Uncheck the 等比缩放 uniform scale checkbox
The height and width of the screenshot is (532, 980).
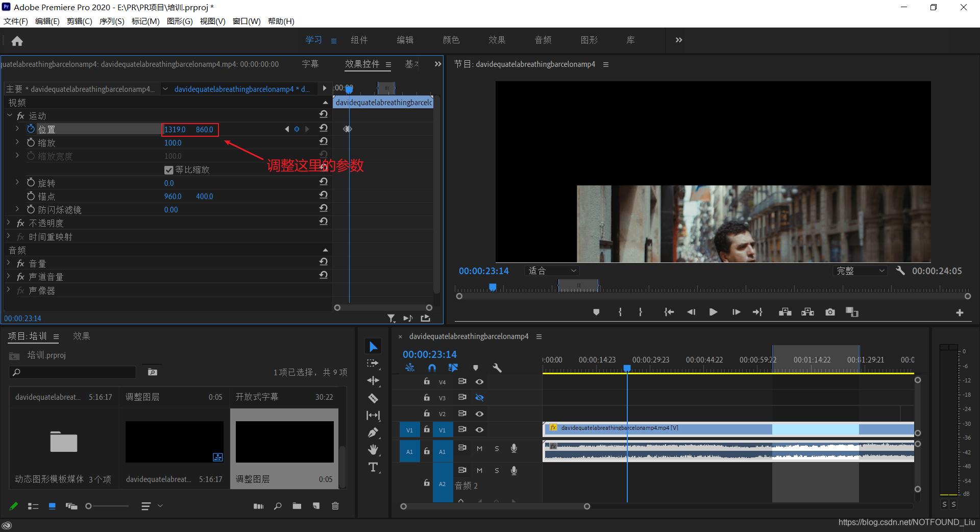click(x=169, y=170)
